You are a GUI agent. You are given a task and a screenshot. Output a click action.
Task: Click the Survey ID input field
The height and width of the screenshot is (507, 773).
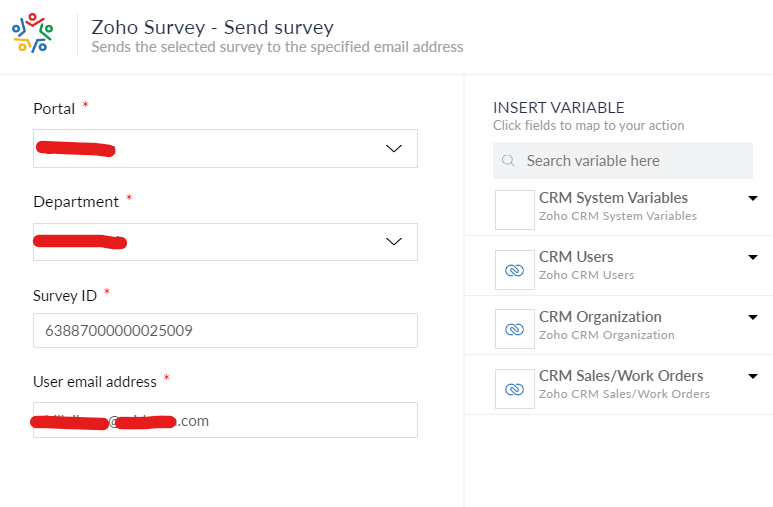click(225, 330)
